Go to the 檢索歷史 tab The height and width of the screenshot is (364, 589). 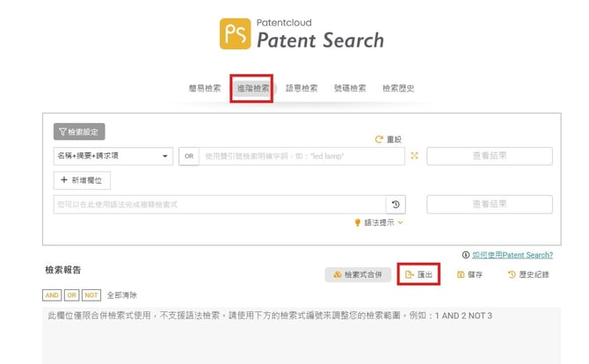pyautogui.click(x=398, y=88)
